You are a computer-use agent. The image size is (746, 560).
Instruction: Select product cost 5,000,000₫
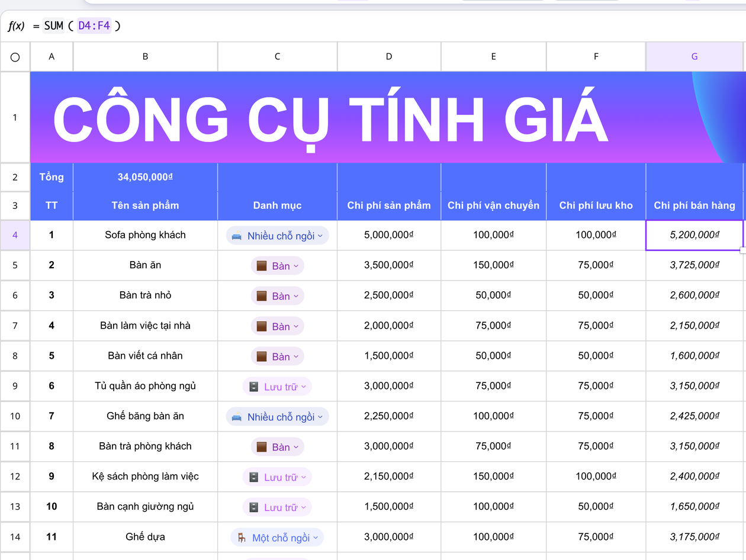pos(389,235)
